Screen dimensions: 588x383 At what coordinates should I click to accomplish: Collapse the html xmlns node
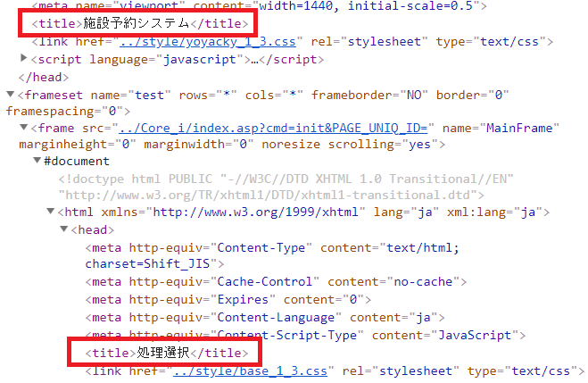(x=51, y=212)
